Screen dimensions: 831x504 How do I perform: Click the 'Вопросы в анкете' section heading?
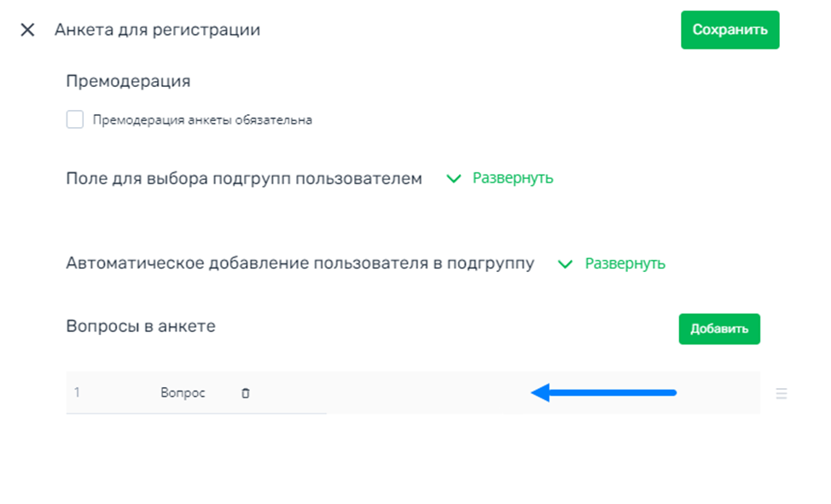141,326
